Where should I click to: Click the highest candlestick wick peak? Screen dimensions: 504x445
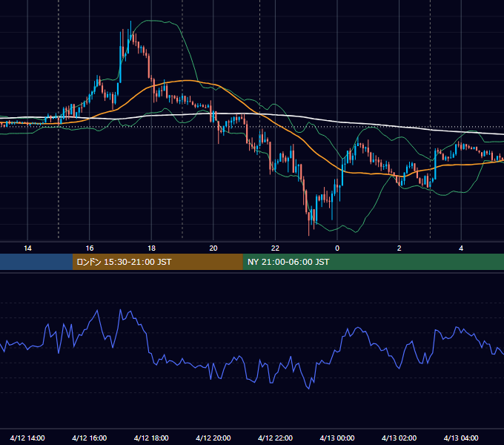pyautogui.click(x=131, y=22)
